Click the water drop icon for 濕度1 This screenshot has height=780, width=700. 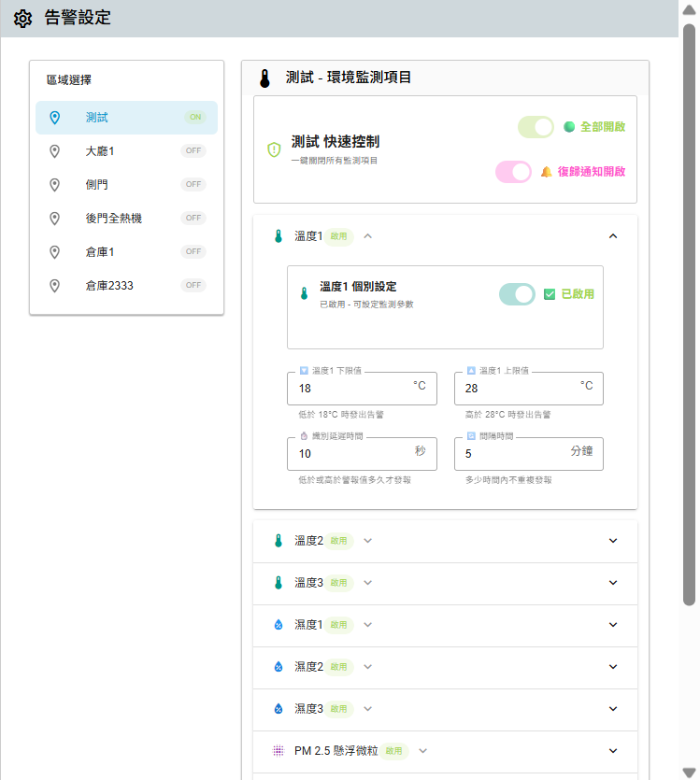(278, 624)
